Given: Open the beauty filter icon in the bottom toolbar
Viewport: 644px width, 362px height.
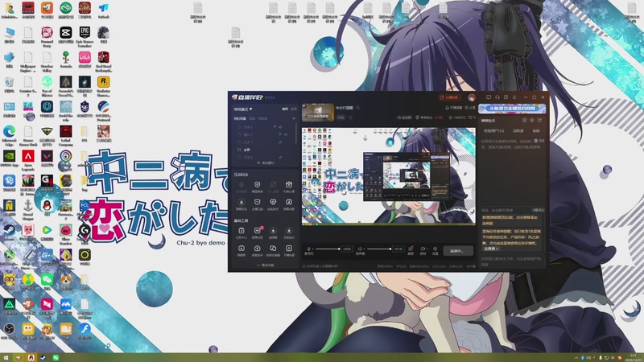Looking at the screenshot, I should coord(411,249).
